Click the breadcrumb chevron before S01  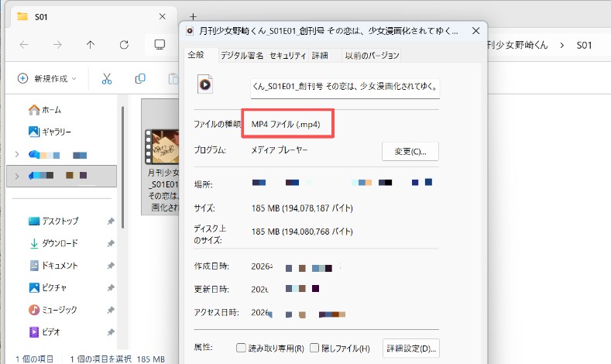(x=561, y=45)
